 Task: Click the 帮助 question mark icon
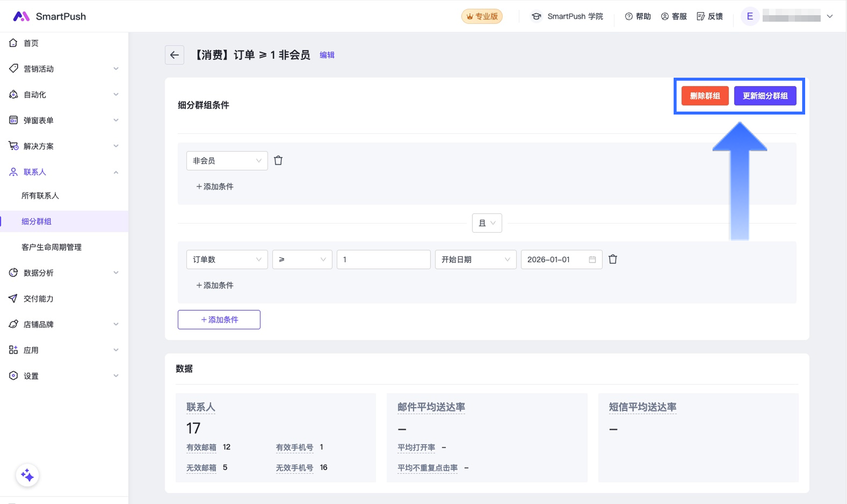629,16
